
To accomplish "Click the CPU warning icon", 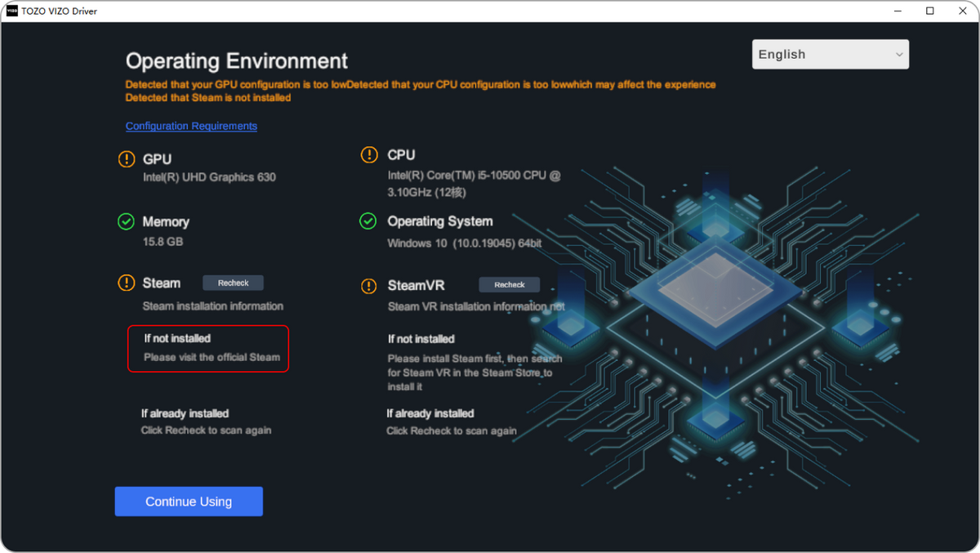I will click(x=367, y=154).
